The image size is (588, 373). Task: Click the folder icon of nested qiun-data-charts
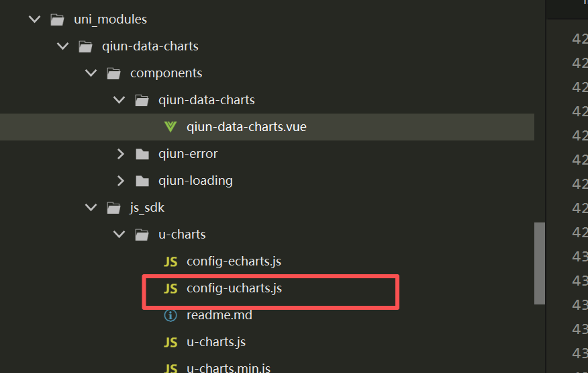point(142,100)
